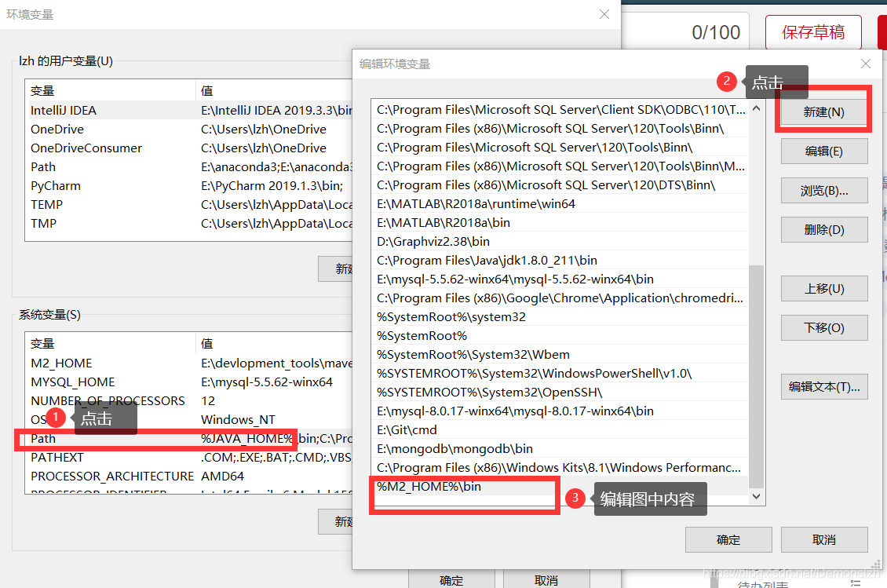Select the E:\Git\cmd path entry

[560, 429]
